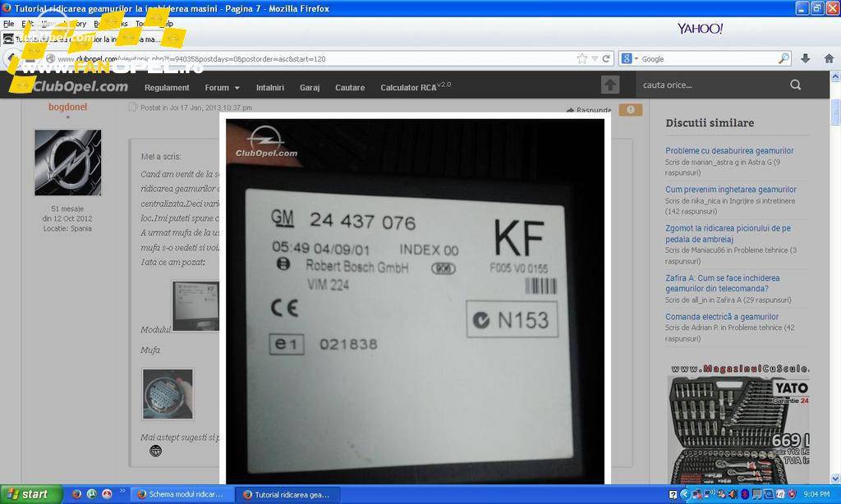Open the Garaj section
The image size is (841, 504).
[x=310, y=87]
